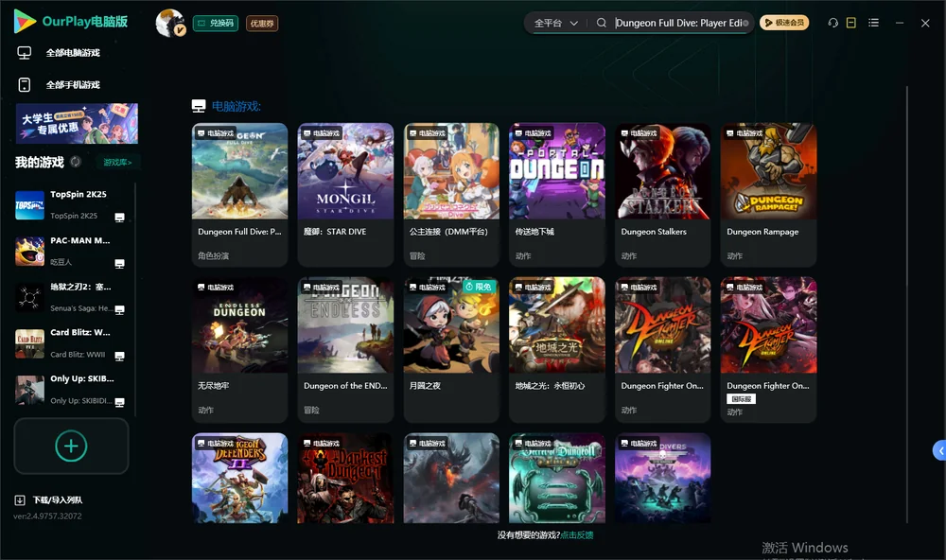Click the OurPlay logo icon
Image resolution: width=946 pixels, height=560 pixels.
pos(25,21)
